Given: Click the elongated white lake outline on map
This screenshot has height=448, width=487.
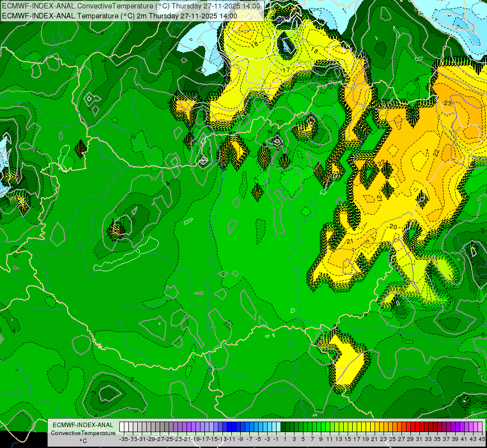Looking at the screenshot, I should [x=126, y=255].
